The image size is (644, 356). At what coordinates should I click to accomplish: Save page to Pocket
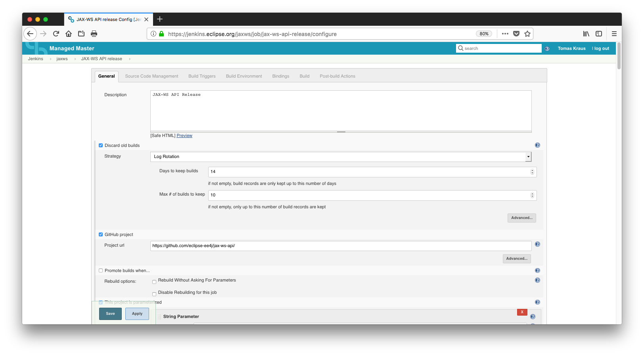pyautogui.click(x=516, y=34)
